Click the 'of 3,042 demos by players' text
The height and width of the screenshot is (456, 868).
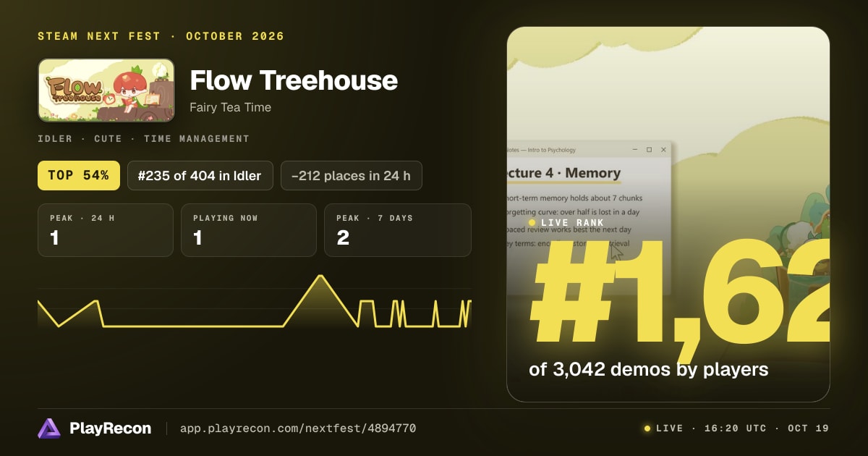648,369
